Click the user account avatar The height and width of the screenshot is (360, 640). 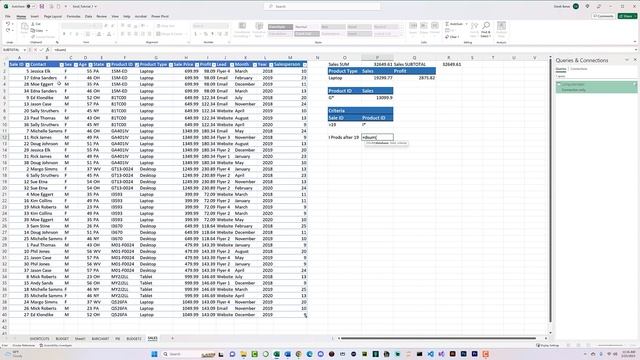pos(576,7)
